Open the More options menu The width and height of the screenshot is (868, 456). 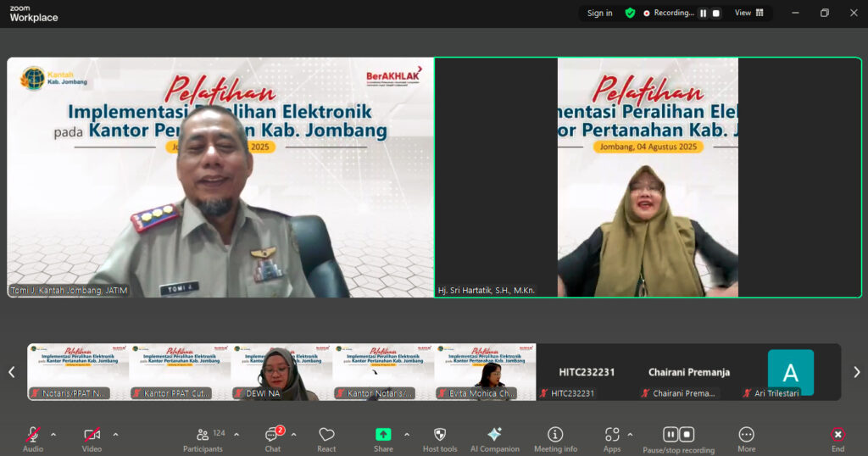(x=746, y=439)
